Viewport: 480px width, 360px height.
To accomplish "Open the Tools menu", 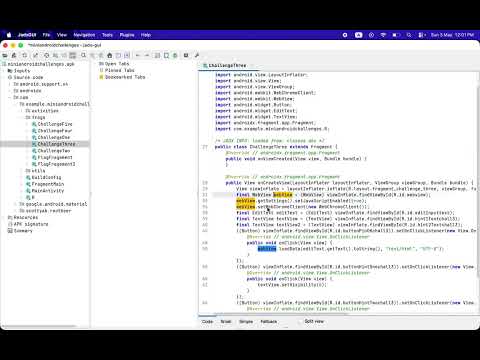I will 107,35.
